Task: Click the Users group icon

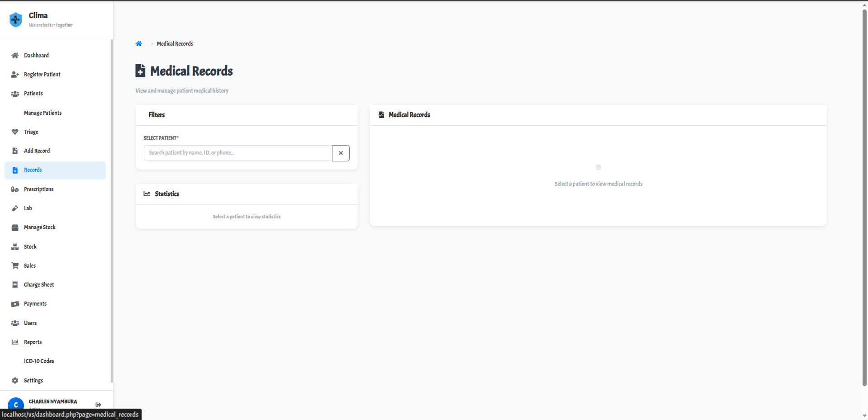Action: coord(15,323)
